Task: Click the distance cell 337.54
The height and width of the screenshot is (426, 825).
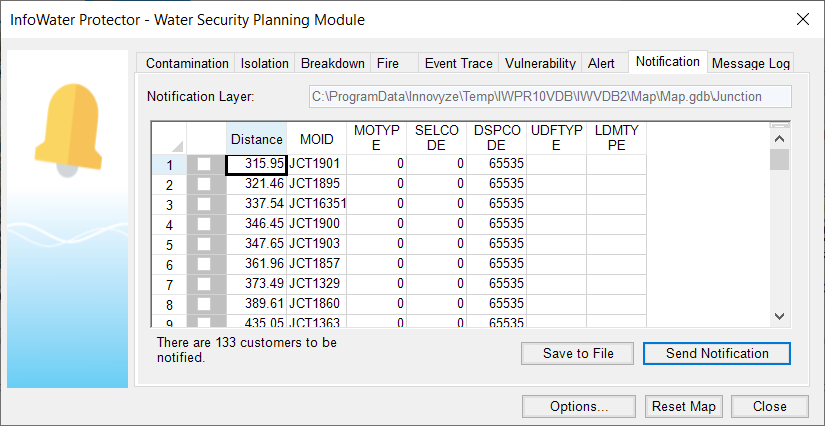Action: [257, 204]
